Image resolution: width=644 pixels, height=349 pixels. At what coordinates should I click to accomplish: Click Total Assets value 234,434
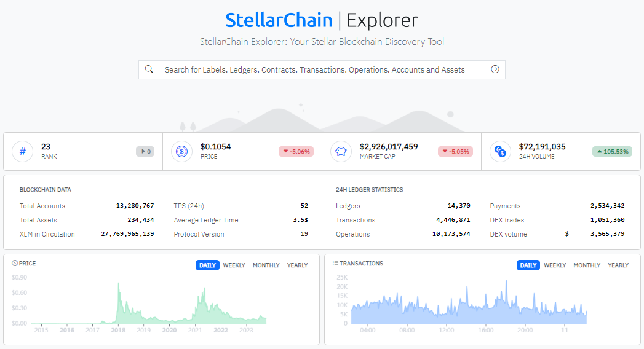[141, 220]
